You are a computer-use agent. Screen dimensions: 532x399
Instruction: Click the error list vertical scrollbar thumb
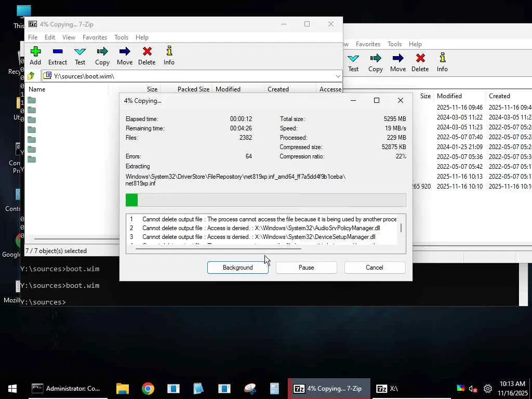pos(401,228)
